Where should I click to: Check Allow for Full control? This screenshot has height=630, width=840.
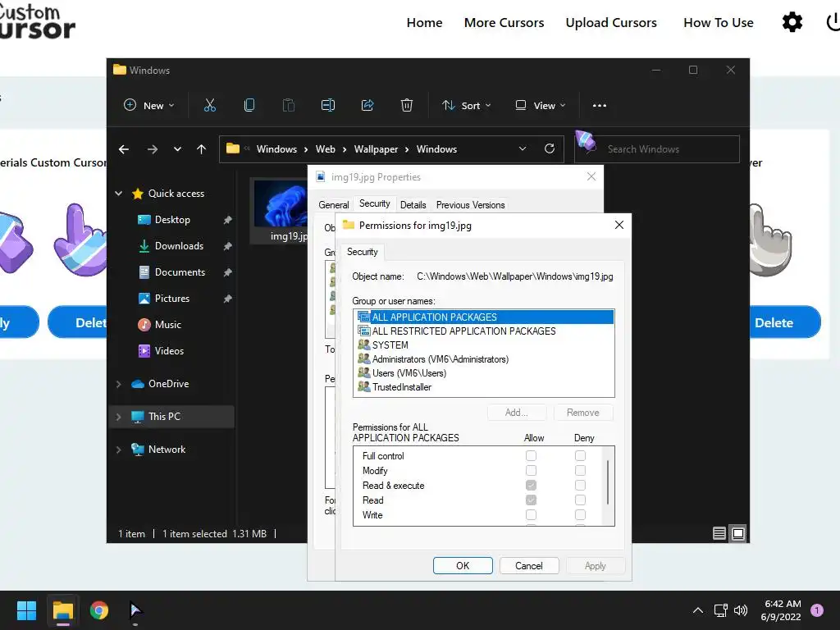coord(531,456)
